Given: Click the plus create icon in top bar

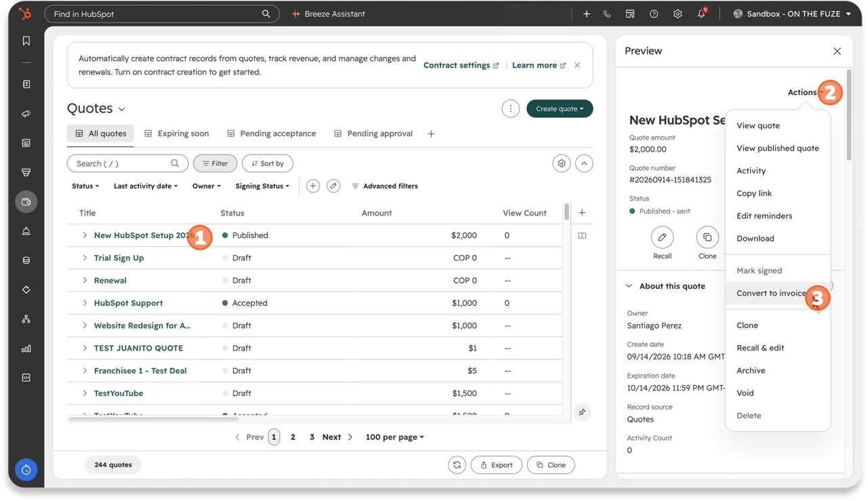Looking at the screenshot, I should tap(587, 14).
